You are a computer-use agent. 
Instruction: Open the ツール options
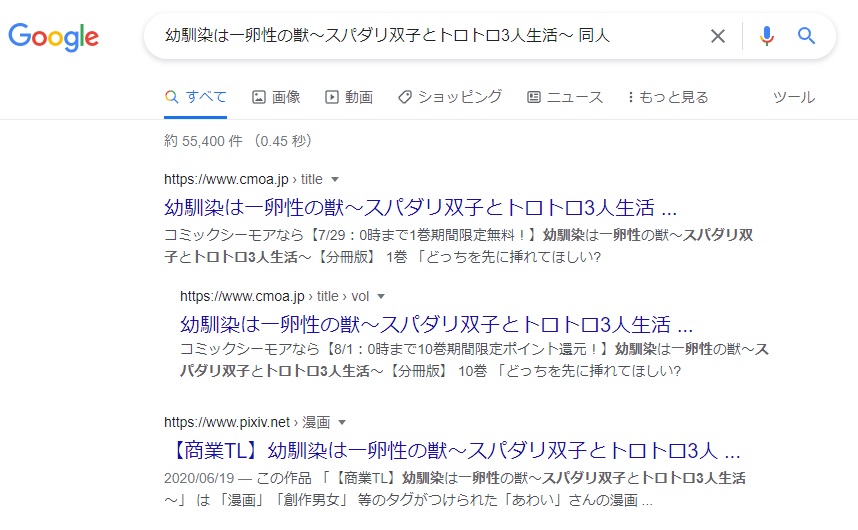tap(794, 97)
